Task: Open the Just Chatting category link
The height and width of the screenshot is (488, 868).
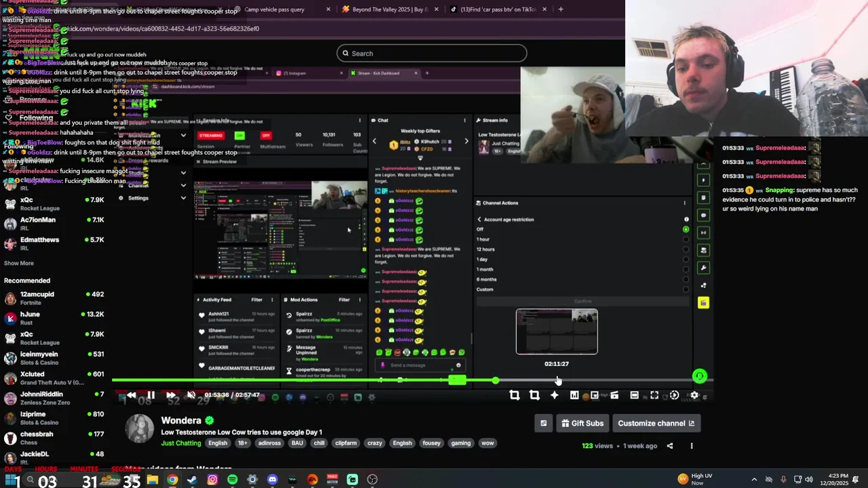Action: click(x=181, y=443)
